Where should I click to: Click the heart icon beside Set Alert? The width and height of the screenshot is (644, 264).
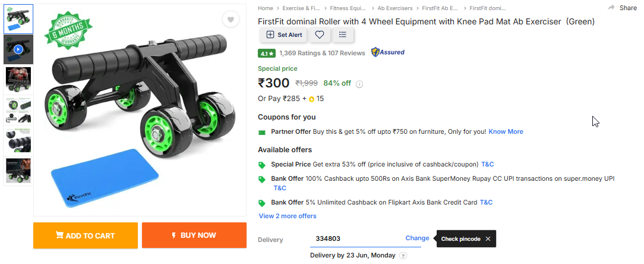click(320, 34)
